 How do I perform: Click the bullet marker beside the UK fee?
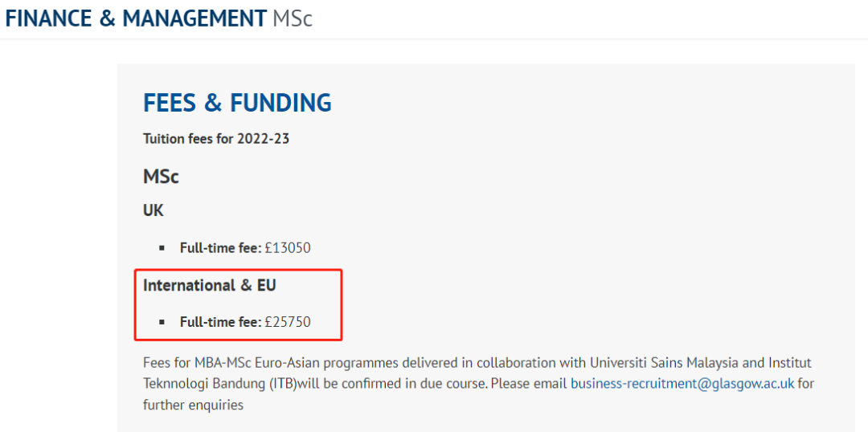point(162,248)
